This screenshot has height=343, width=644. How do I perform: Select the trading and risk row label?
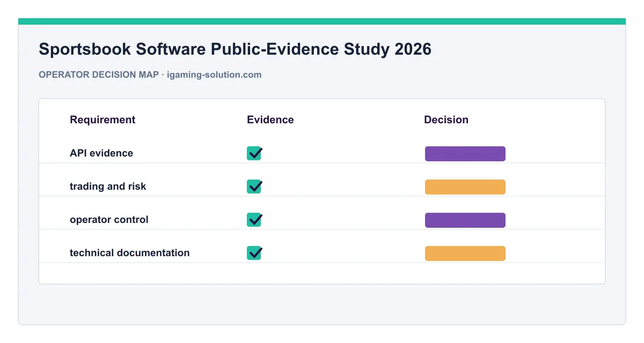click(x=108, y=187)
